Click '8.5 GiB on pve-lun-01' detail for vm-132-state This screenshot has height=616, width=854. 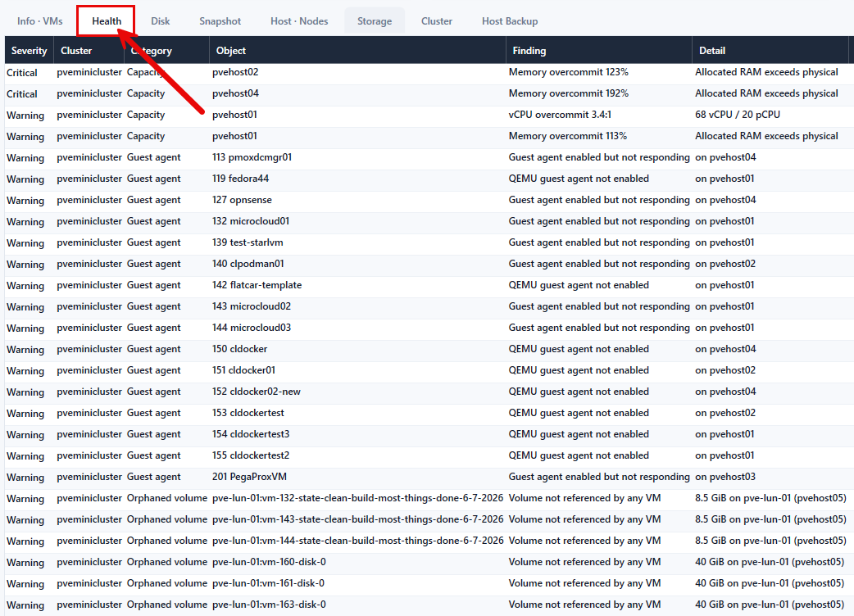click(770, 497)
